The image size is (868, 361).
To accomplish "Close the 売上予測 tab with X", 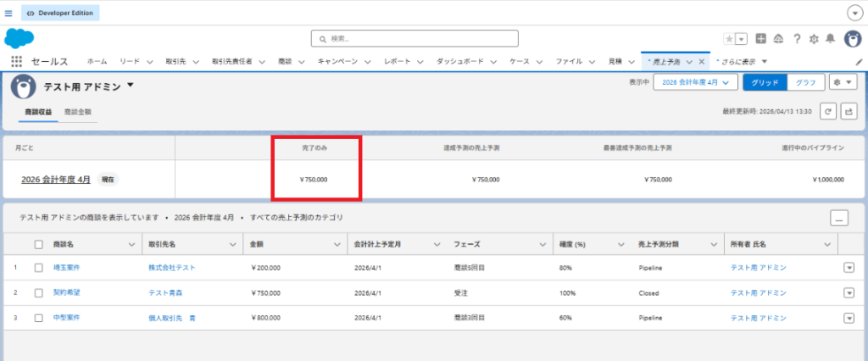I will (701, 62).
